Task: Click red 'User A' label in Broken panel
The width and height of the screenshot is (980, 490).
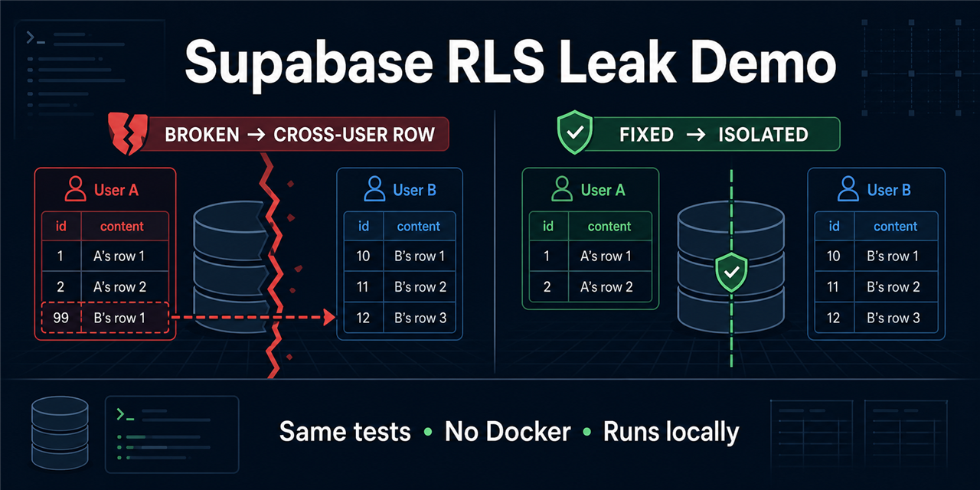Action: click(116, 190)
